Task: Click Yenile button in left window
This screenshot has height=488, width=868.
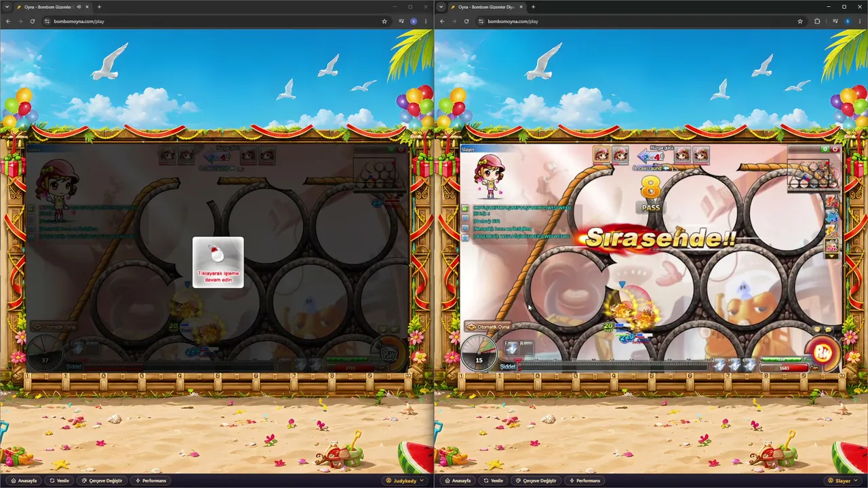Action: (59, 481)
